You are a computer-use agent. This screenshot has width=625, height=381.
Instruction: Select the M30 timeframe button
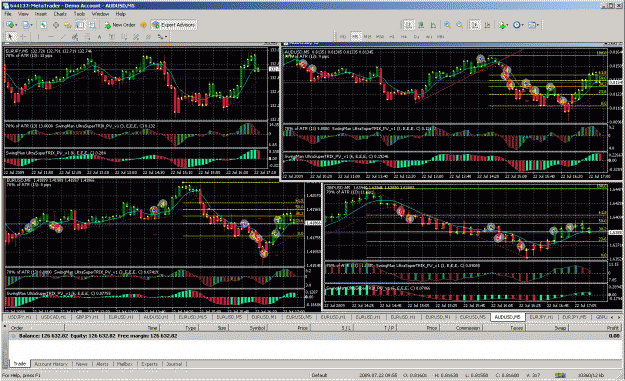click(x=380, y=37)
